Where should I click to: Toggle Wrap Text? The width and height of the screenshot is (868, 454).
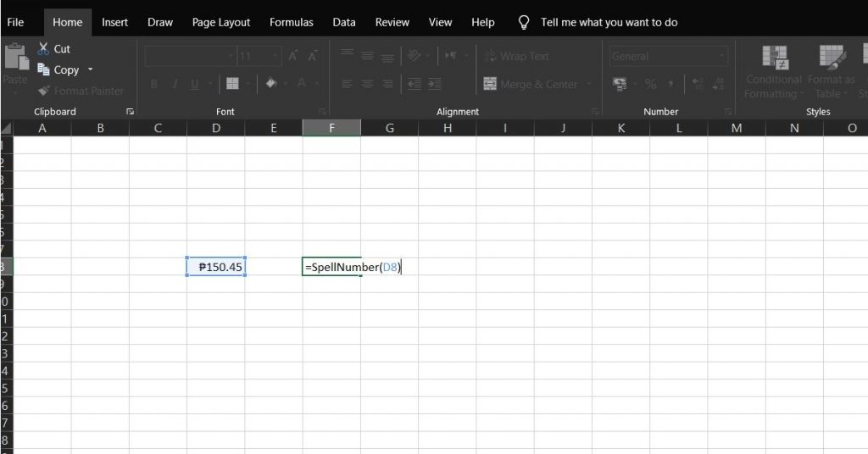point(516,56)
